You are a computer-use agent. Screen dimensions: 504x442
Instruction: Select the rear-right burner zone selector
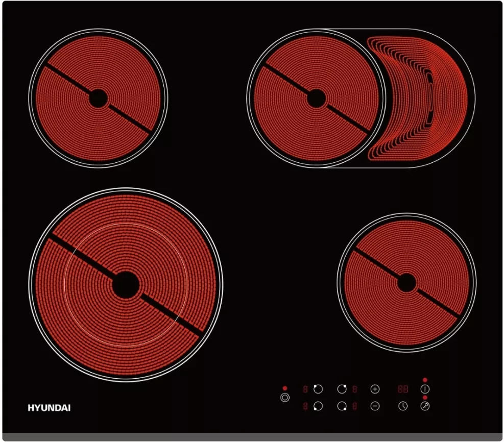[342, 389]
